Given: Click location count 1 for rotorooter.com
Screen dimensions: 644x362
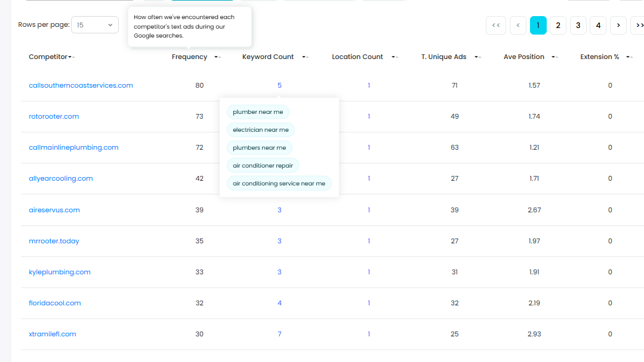Looking at the screenshot, I should (x=369, y=116).
